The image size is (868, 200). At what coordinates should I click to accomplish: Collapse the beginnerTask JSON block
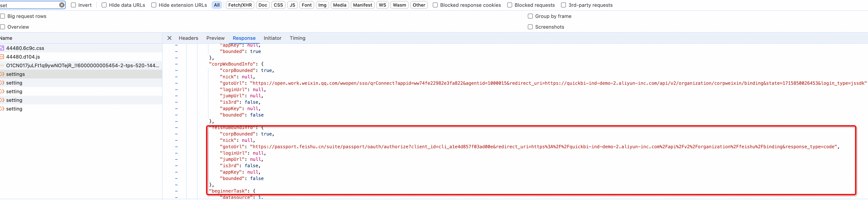(176, 191)
